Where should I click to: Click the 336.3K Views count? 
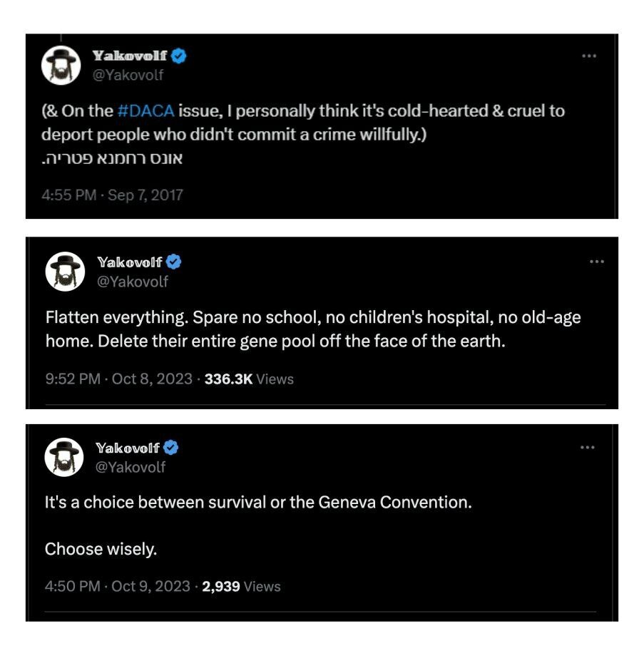(x=249, y=379)
